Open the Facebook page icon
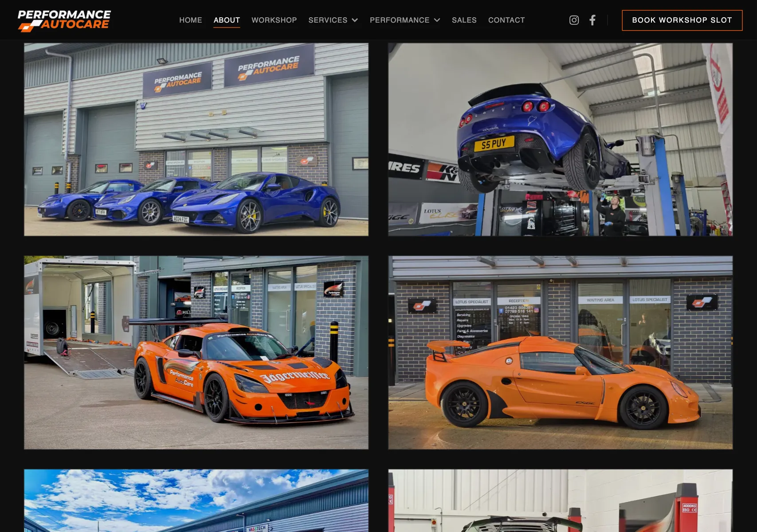The width and height of the screenshot is (757, 532). coord(592,20)
